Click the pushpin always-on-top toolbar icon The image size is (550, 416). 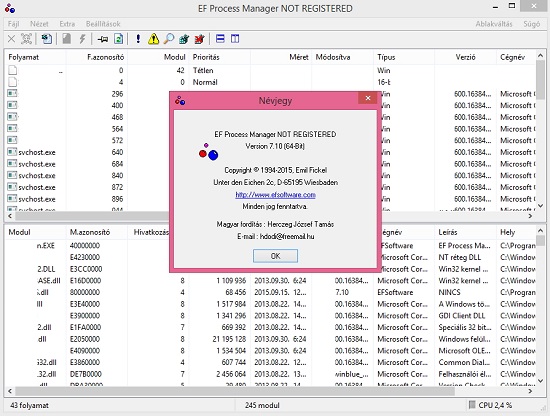pos(102,39)
